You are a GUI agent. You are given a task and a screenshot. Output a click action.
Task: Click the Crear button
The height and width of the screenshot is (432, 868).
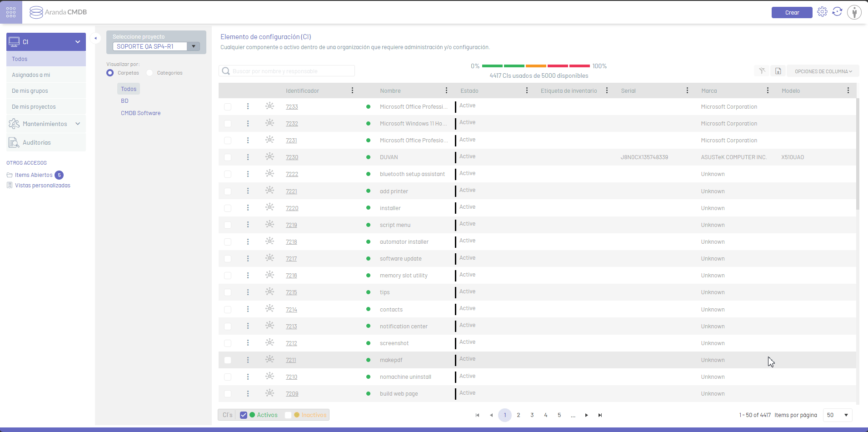pyautogui.click(x=792, y=13)
